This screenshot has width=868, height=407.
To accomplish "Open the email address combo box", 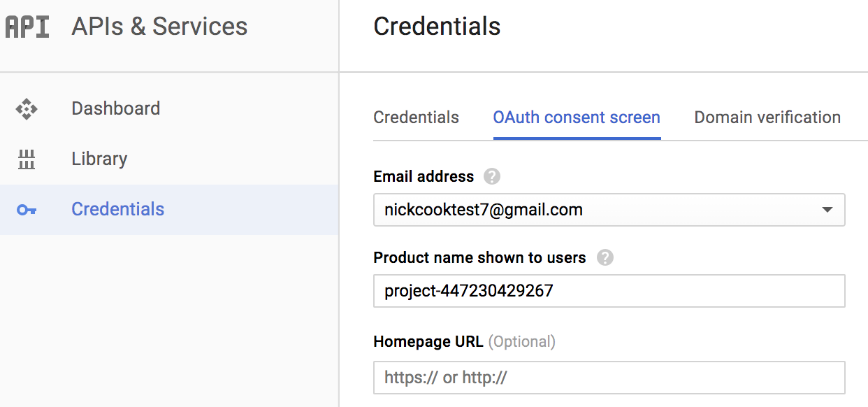I will (608, 210).
